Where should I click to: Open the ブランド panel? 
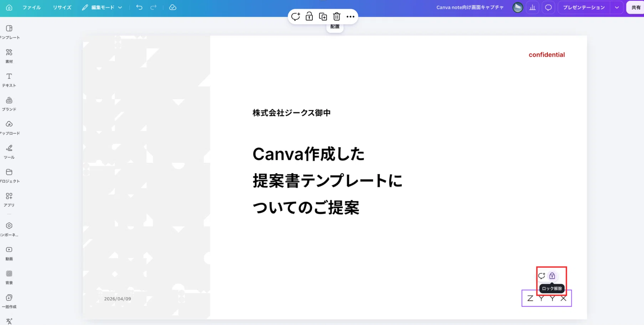click(9, 104)
